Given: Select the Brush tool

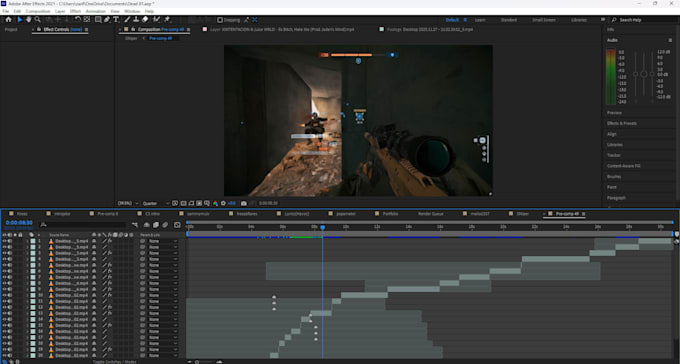Looking at the screenshot, I should point(127,20).
